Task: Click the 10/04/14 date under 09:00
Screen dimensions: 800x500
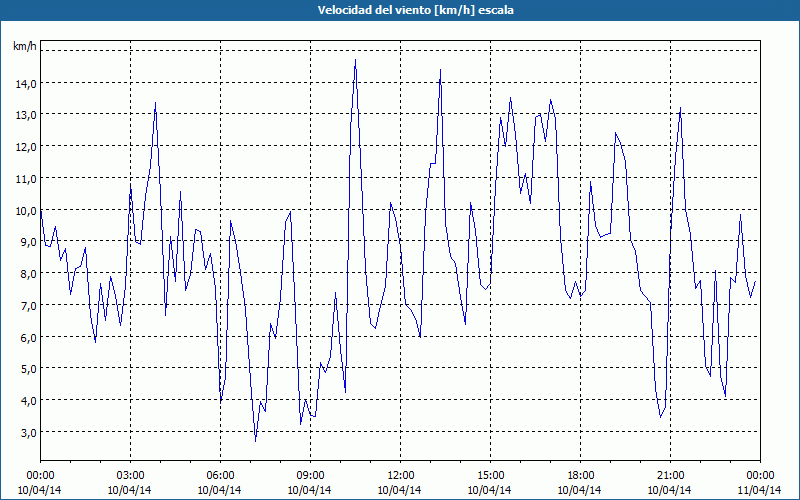Action: point(310,490)
